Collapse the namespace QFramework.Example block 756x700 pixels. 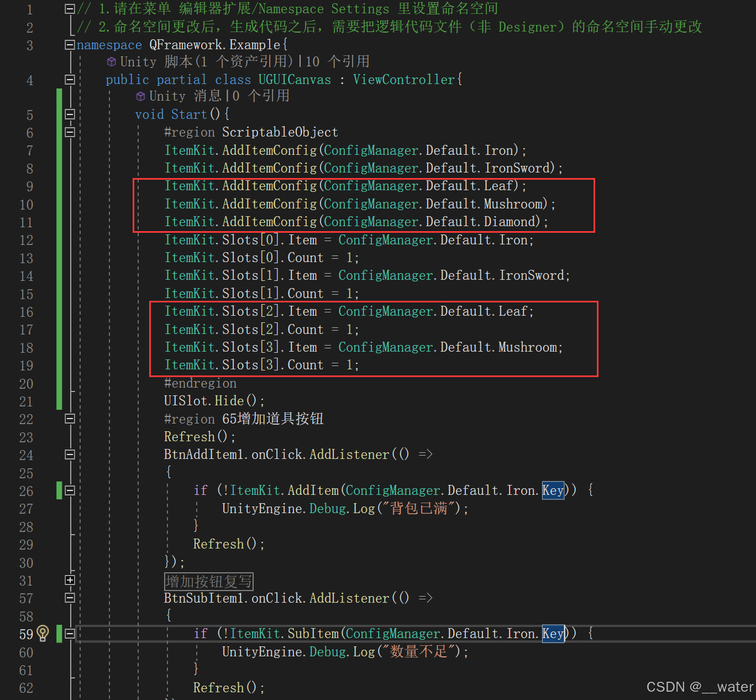click(70, 45)
